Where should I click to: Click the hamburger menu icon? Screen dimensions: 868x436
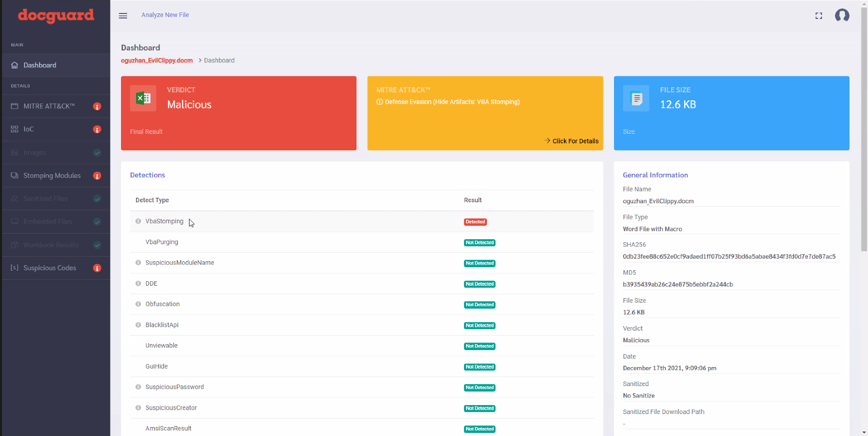tap(123, 15)
